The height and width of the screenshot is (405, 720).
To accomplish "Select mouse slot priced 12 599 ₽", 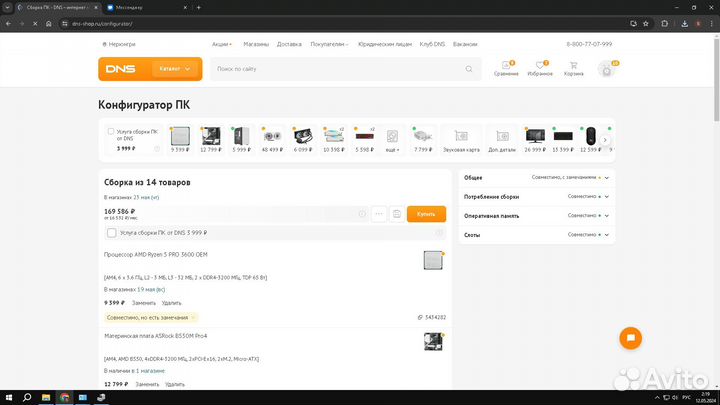I will point(591,140).
